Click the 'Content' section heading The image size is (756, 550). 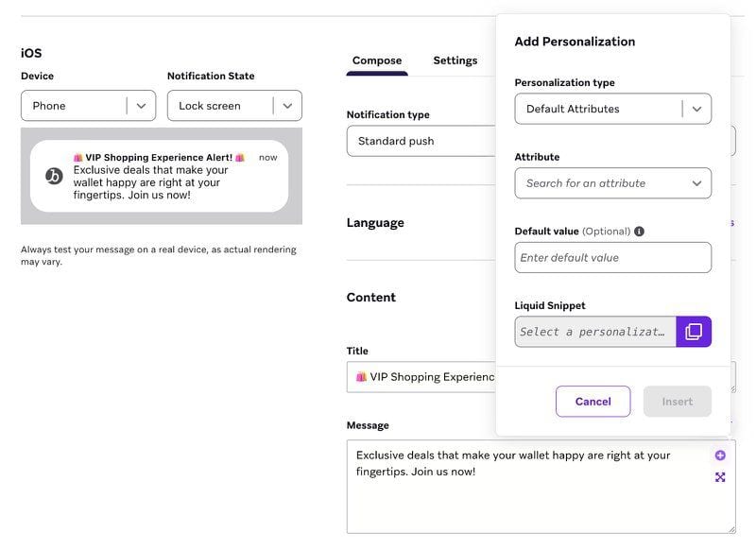[x=370, y=298]
